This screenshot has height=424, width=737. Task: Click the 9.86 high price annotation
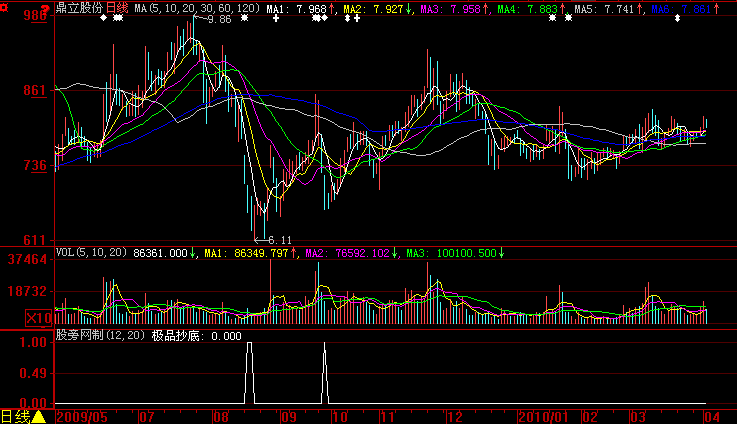point(219,19)
